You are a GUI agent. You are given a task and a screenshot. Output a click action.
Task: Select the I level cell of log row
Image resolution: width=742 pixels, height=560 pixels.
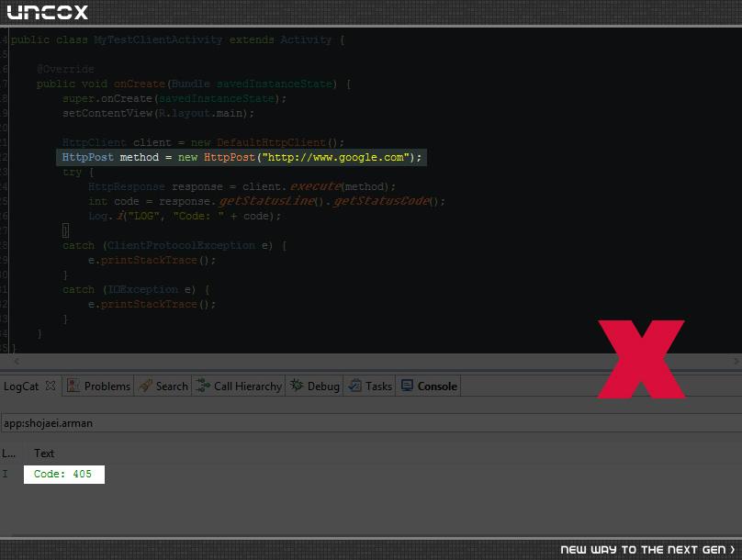coord(6,474)
